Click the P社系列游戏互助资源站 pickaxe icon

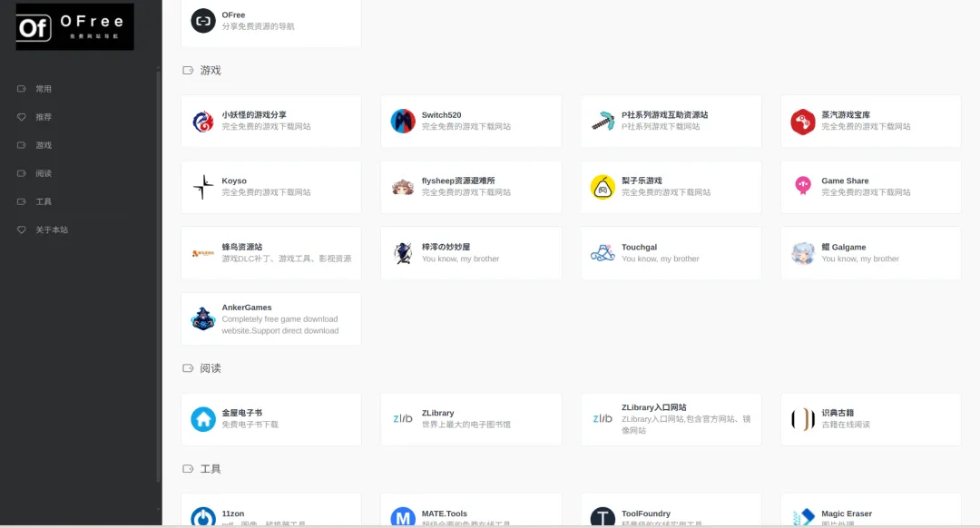[603, 122]
